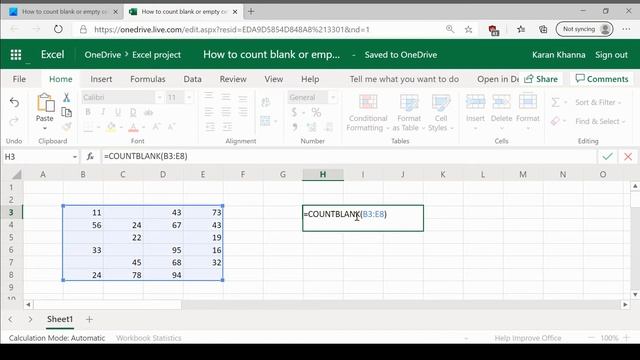Open Cell Styles in the ribbon
640x360 pixels.
(441, 113)
